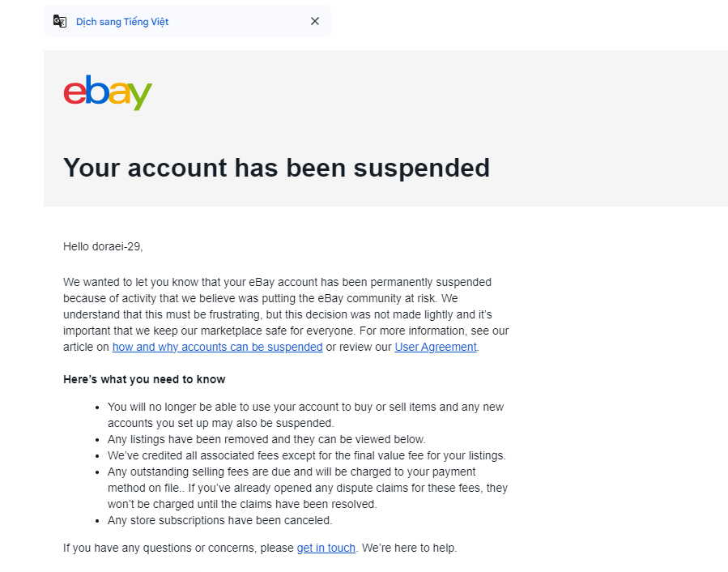This screenshot has width=728, height=572.
Task: Click the 'Your account has been suspended' heading
Action: point(276,168)
